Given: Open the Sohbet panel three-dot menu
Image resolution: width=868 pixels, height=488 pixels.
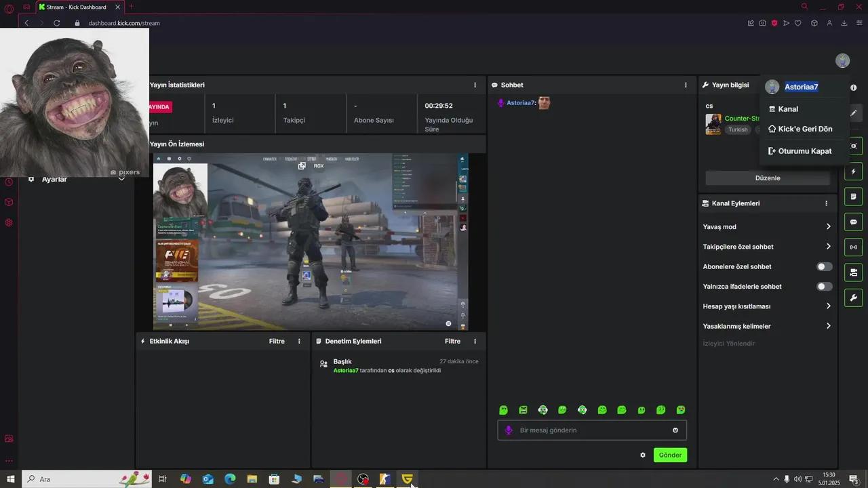Looking at the screenshot, I should 686,85.
